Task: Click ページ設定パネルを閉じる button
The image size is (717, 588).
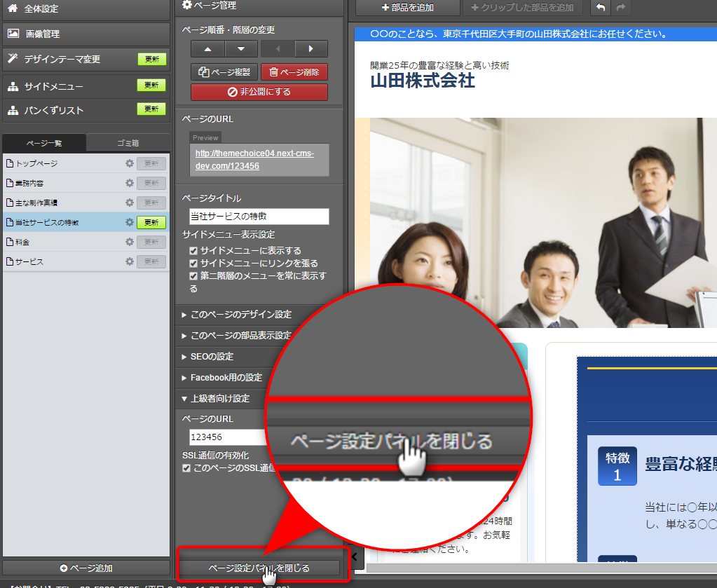Action: tap(259, 568)
